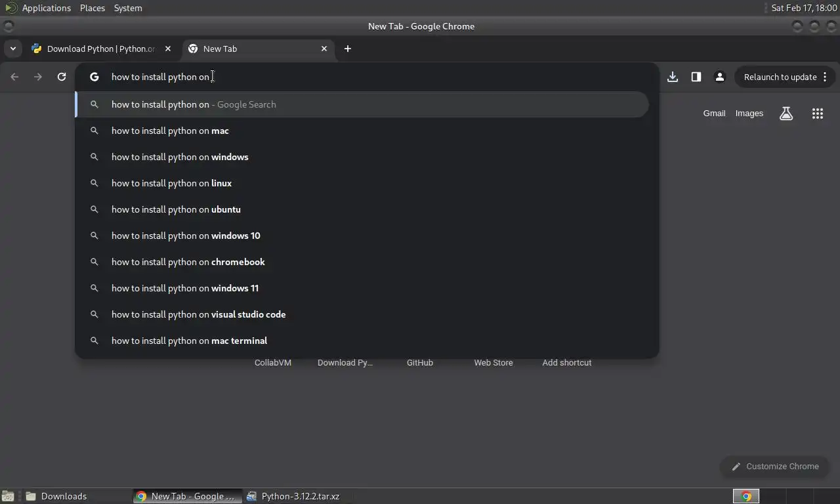The image size is (840, 504).
Task: Open the System menu
Action: [128, 8]
